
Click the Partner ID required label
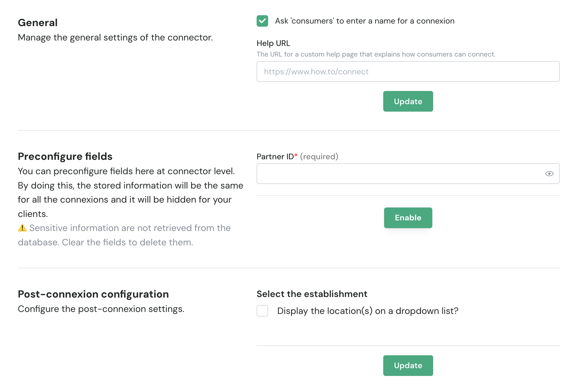pyautogui.click(x=297, y=156)
